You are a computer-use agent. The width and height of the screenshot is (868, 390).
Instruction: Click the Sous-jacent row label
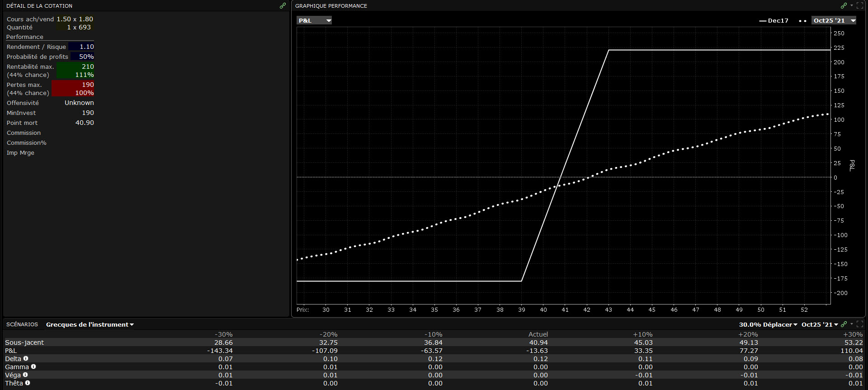pyautogui.click(x=24, y=342)
